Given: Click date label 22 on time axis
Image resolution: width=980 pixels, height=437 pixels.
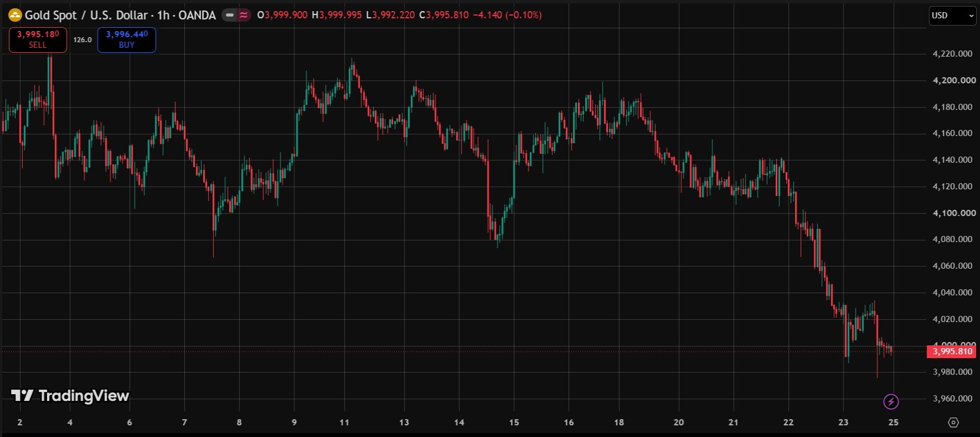Looking at the screenshot, I should pyautogui.click(x=788, y=423).
